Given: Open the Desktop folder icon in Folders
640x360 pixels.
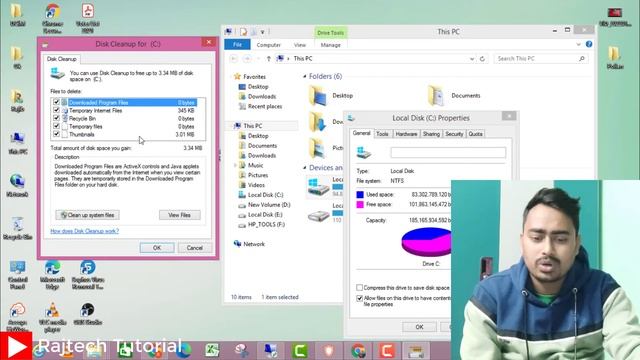Looking at the screenshot, I should pos(318,96).
